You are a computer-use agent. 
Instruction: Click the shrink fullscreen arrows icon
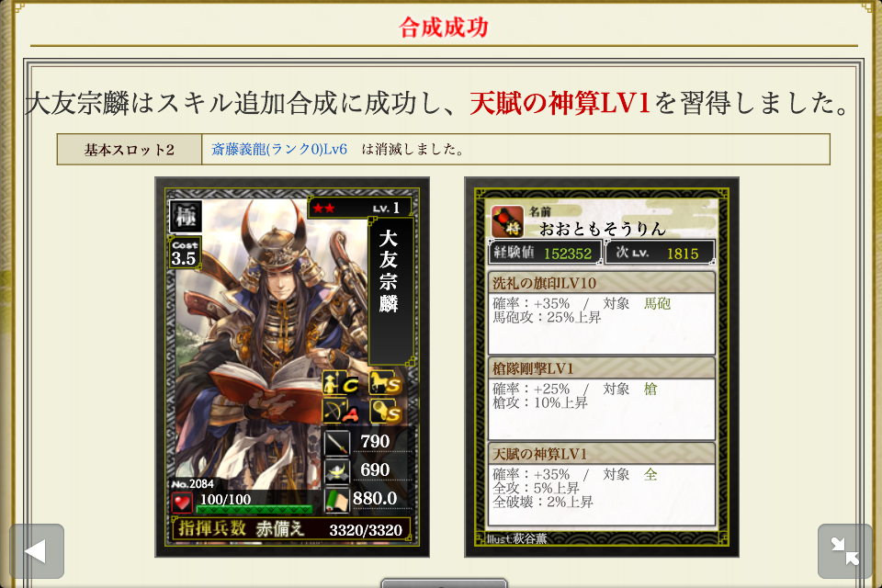[x=845, y=551]
